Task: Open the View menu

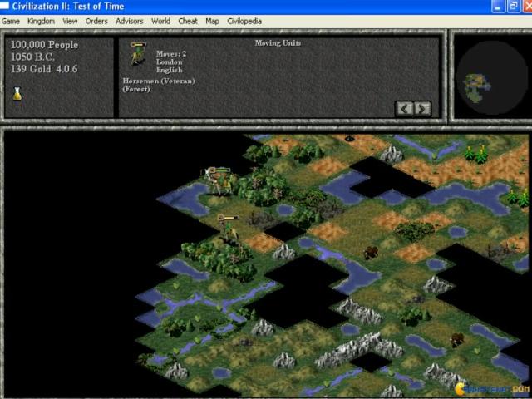Action: coord(70,22)
